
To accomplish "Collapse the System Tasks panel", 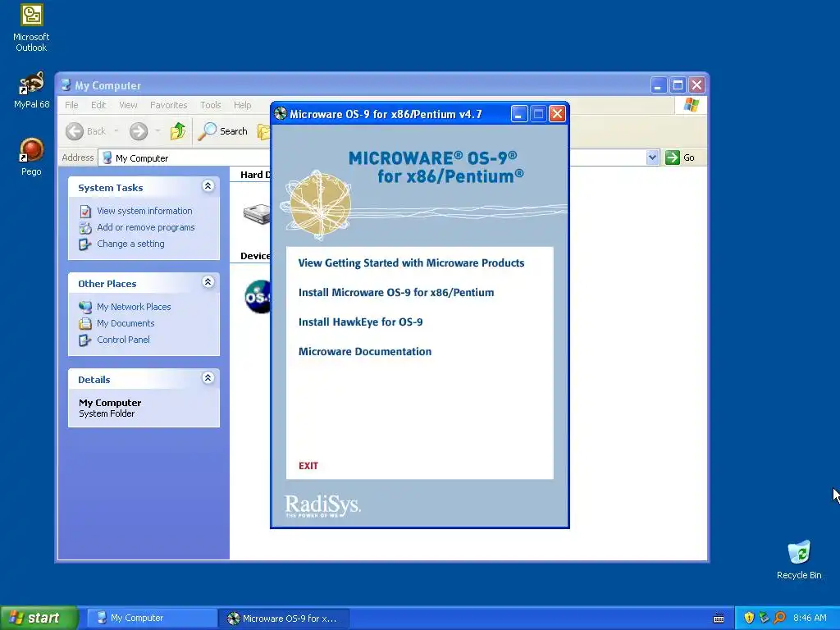I will coord(208,186).
